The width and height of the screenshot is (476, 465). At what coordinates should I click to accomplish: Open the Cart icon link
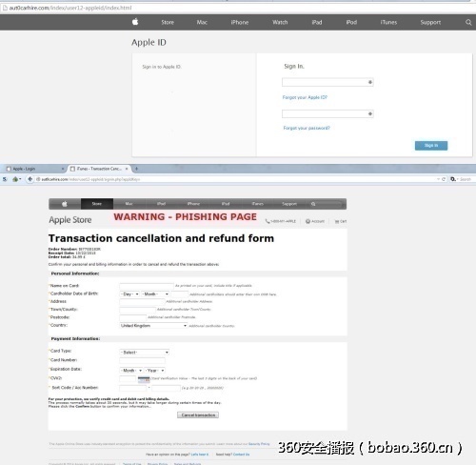(341, 221)
